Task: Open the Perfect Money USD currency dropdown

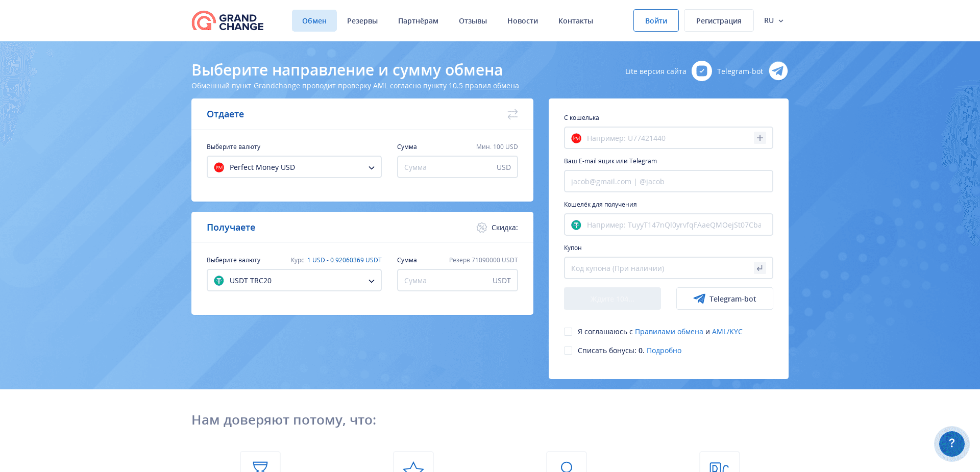Action: tap(294, 167)
